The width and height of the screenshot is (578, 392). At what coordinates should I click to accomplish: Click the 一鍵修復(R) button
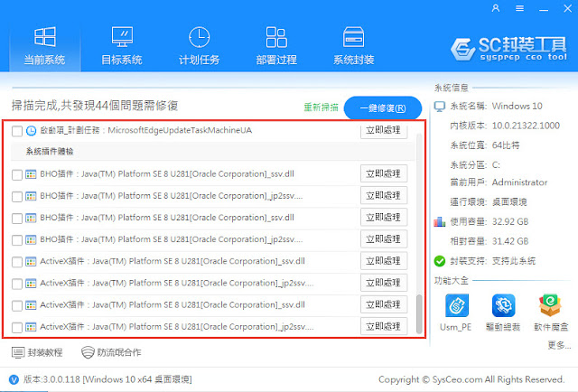[383, 108]
